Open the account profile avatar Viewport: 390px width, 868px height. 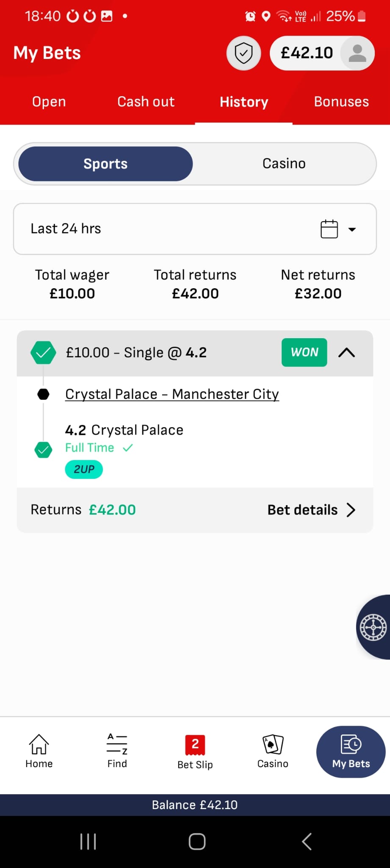coord(357,53)
